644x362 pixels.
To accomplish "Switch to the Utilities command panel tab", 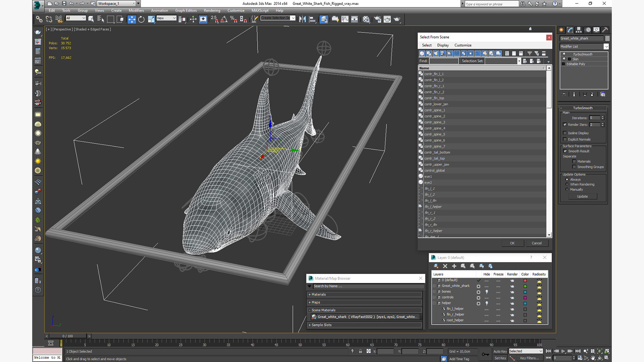I will coord(605,30).
